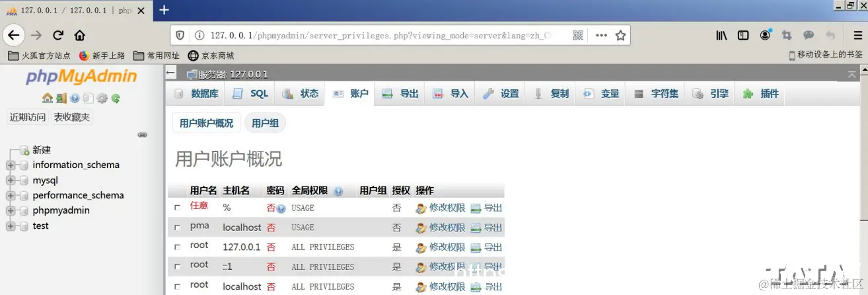Show site information icon in address bar
The width and height of the screenshot is (868, 295).
pyautogui.click(x=199, y=35)
